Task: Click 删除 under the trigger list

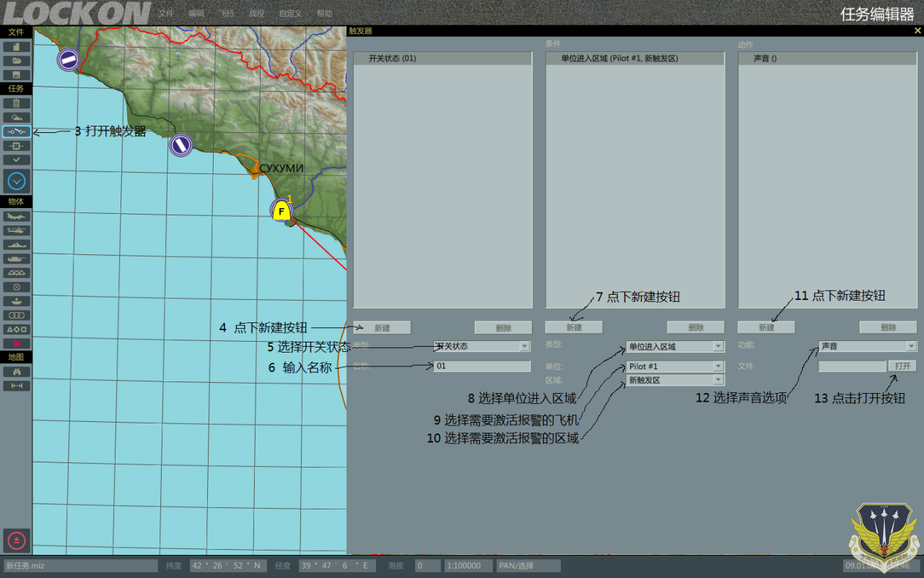Action: (503, 328)
